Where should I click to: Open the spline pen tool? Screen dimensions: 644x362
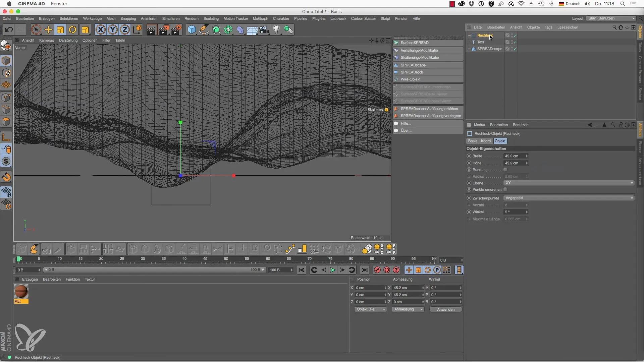pyautogui.click(x=204, y=30)
